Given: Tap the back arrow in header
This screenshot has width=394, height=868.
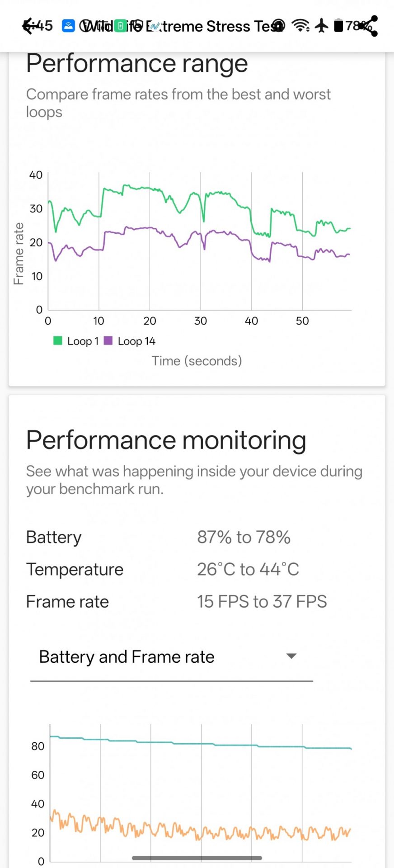Looking at the screenshot, I should click(x=28, y=26).
